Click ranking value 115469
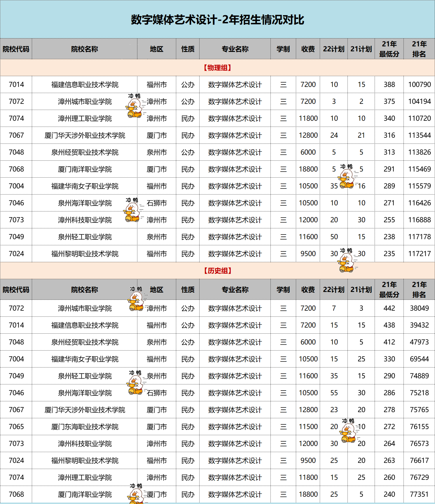Viewport: 435px width, 504px height. pos(419,169)
